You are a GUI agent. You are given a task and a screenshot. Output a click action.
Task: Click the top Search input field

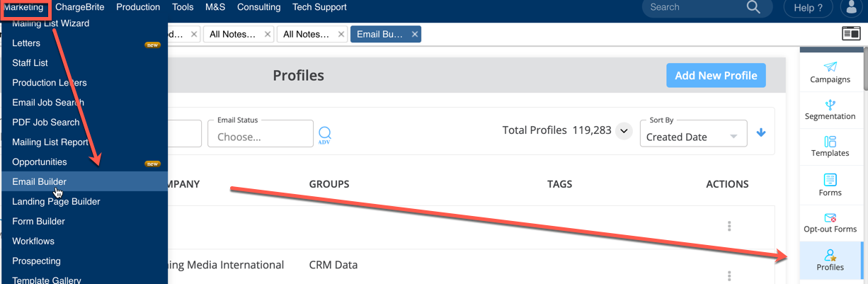pos(695,7)
